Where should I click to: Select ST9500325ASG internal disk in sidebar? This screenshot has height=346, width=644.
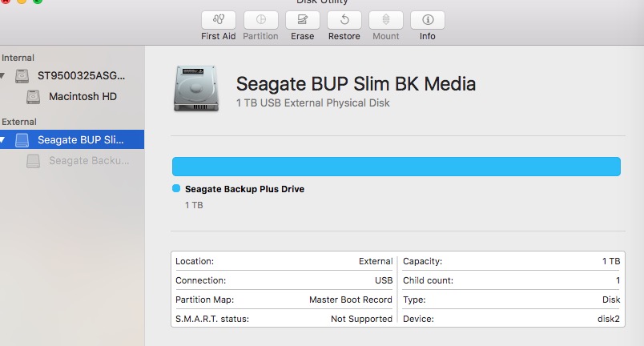pyautogui.click(x=82, y=76)
